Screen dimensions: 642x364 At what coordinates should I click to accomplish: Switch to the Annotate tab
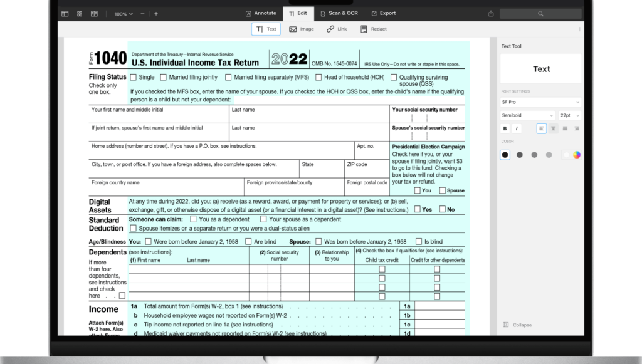tap(261, 13)
